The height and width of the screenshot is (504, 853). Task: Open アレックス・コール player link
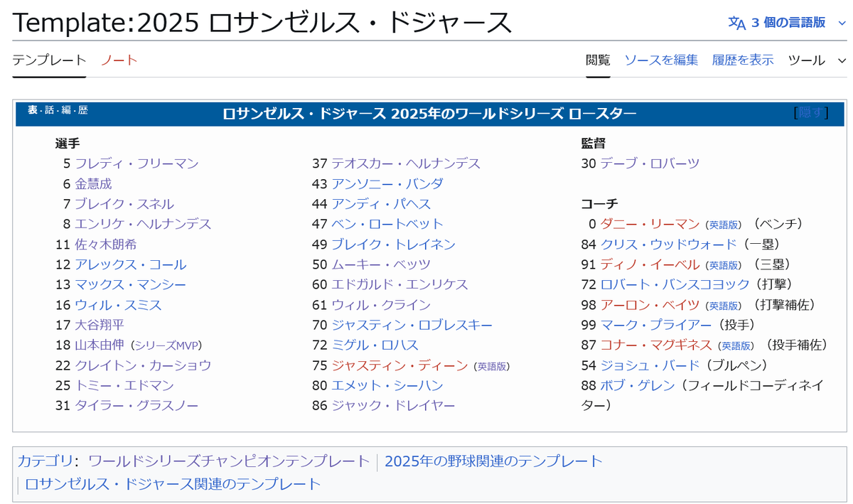pos(131,264)
